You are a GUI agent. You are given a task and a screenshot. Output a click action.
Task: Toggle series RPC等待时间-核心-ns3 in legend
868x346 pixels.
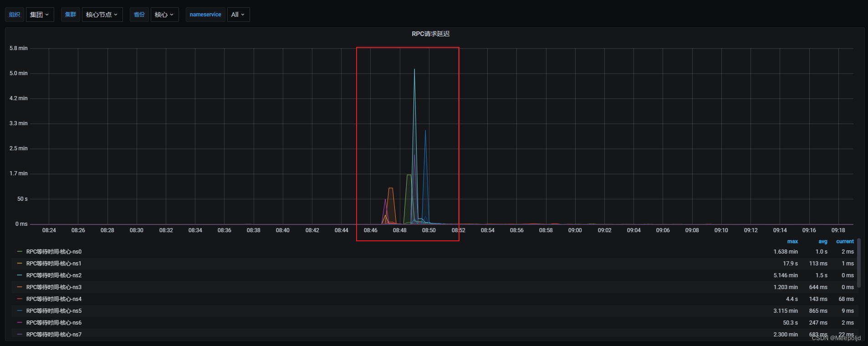(54, 287)
